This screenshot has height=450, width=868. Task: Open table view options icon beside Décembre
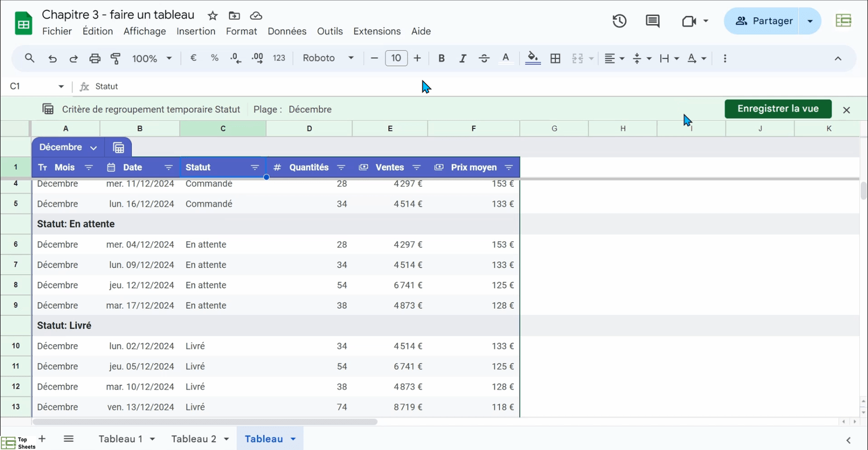[x=119, y=147]
